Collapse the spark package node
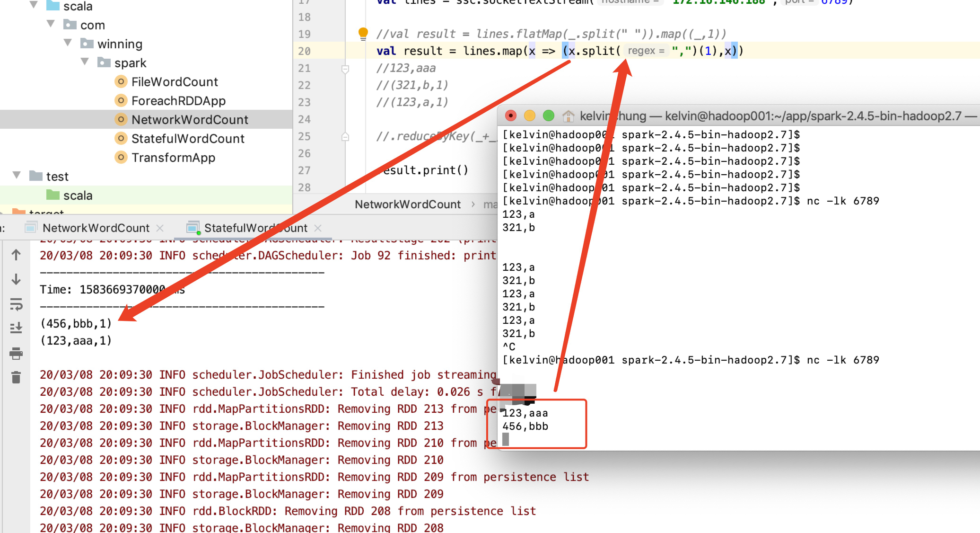This screenshot has width=980, height=533. (x=85, y=62)
